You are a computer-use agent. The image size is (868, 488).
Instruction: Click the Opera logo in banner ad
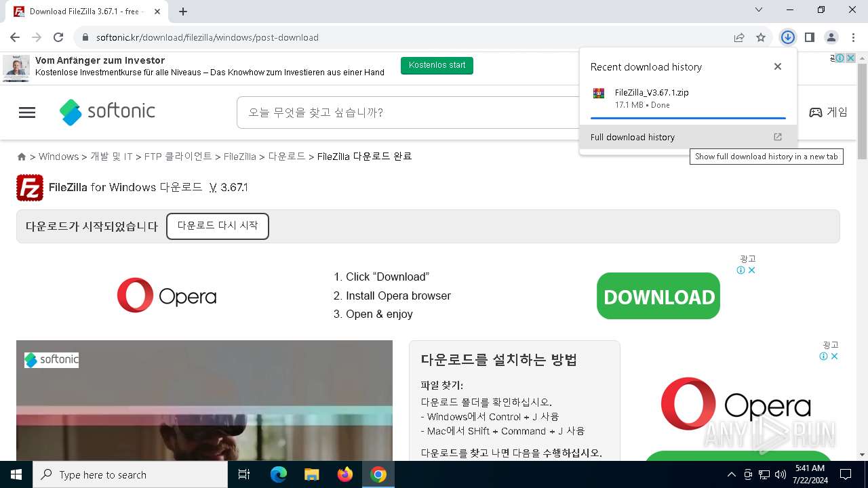167,296
